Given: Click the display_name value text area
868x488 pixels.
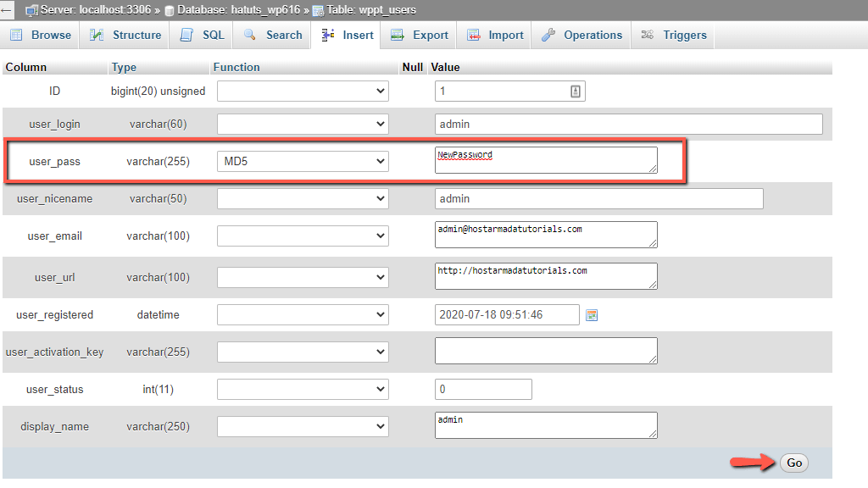Looking at the screenshot, I should [546, 425].
